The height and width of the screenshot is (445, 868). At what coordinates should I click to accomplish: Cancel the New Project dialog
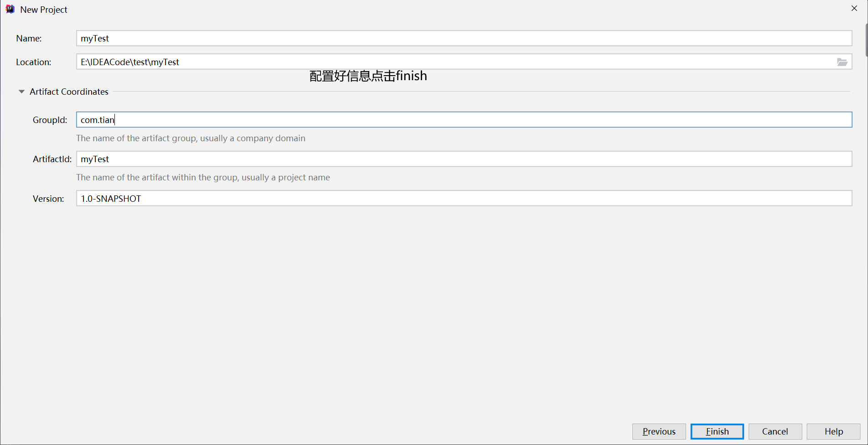(775, 431)
